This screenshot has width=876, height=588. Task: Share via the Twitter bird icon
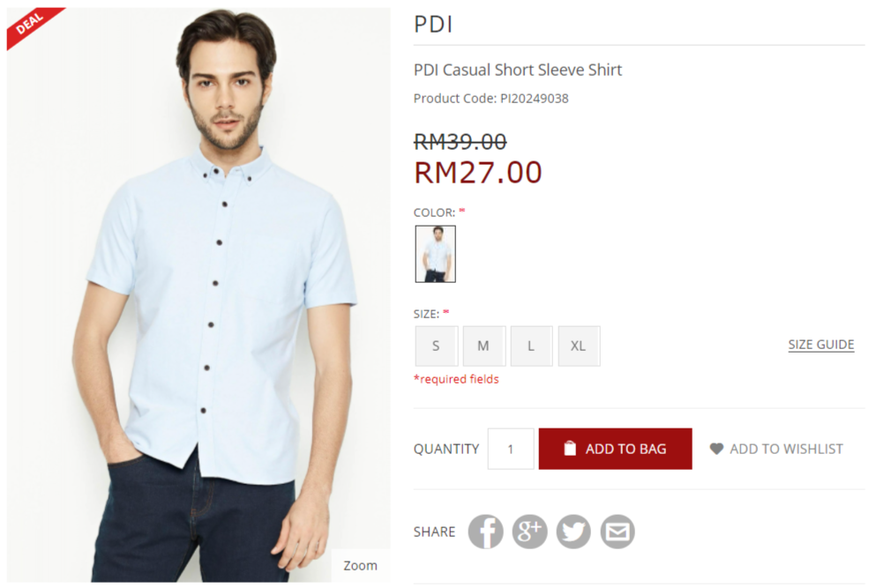[x=573, y=531]
